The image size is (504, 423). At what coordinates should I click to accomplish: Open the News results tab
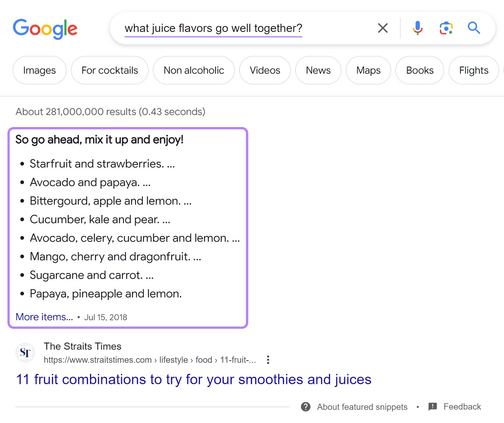pyautogui.click(x=318, y=70)
